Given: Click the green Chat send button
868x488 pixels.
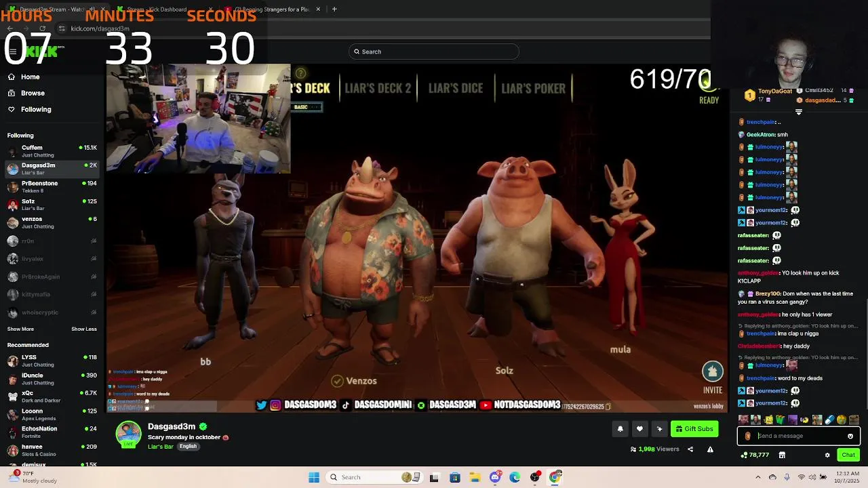Looking at the screenshot, I should pos(848,455).
